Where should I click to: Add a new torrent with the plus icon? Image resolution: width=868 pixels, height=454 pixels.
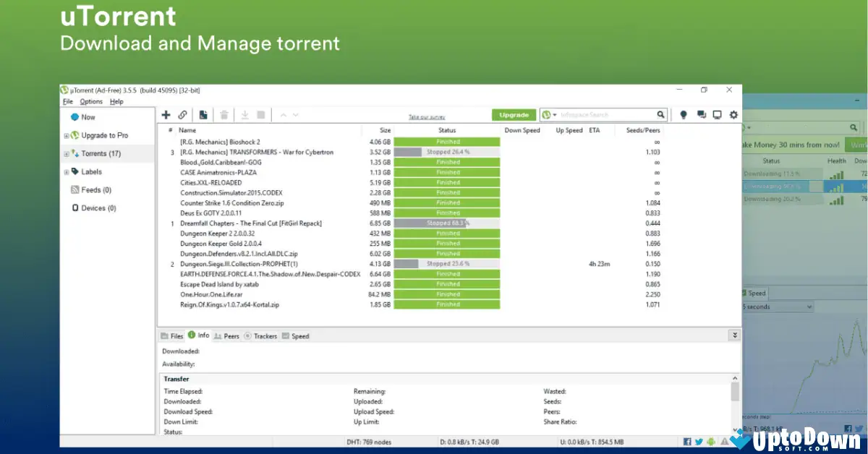pos(166,115)
